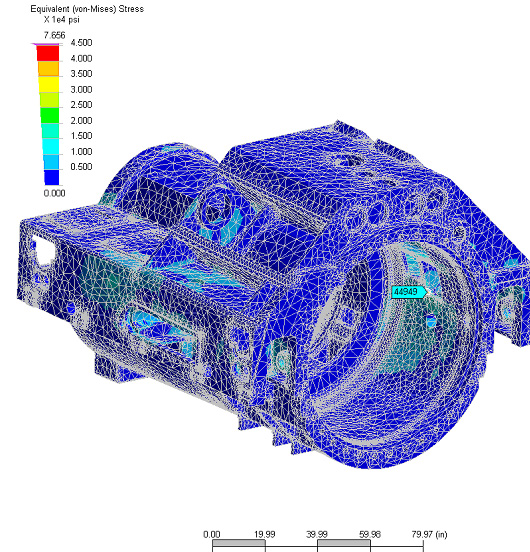
Task: Select the 0.000 minimum legend value
Action: 55,193
